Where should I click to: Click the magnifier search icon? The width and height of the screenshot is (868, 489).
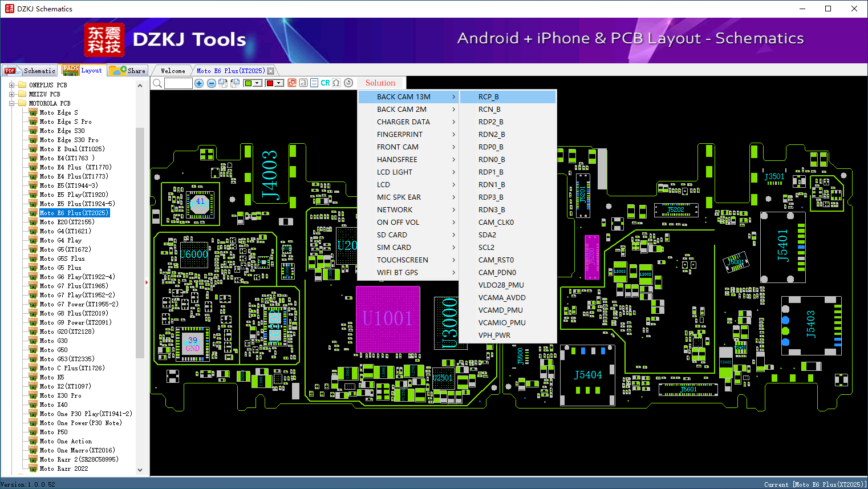pyautogui.click(x=157, y=83)
